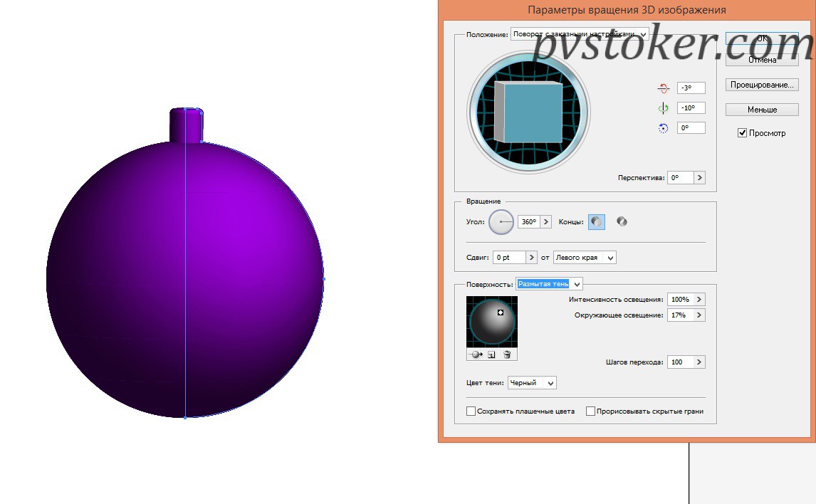
Task: Open the Цвет тени dropdown
Action: point(532,383)
